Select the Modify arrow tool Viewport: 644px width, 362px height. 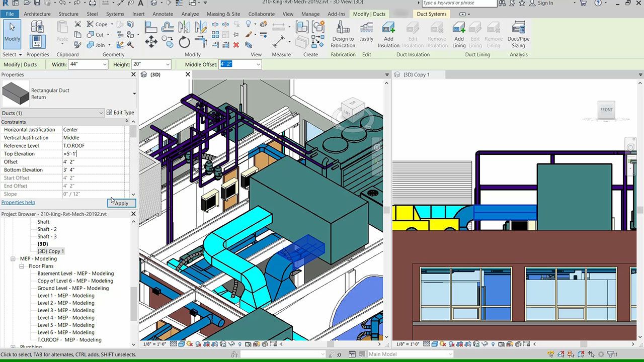(x=12, y=33)
